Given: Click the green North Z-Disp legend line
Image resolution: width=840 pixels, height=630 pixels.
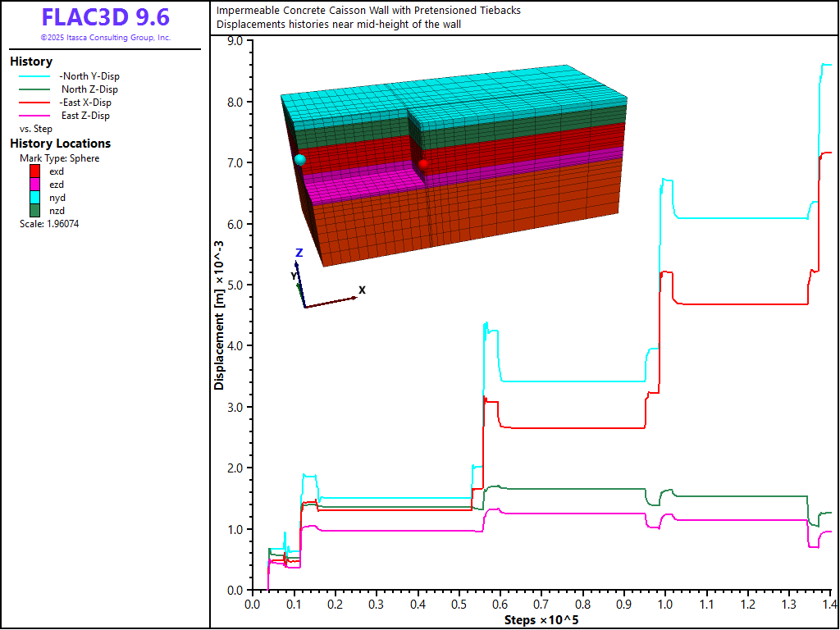Looking at the screenshot, I should (x=36, y=89).
